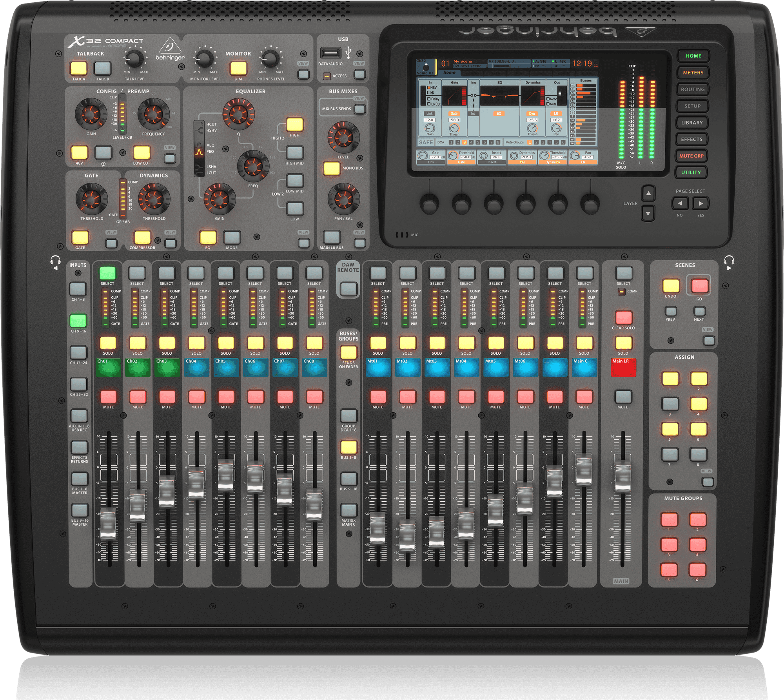Select the LOW equalizer band button
Viewport: 784px width, 700px height.
tap(295, 209)
